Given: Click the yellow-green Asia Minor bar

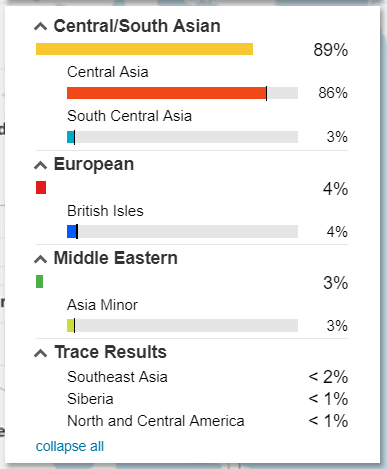Looking at the screenshot, I should [71, 326].
